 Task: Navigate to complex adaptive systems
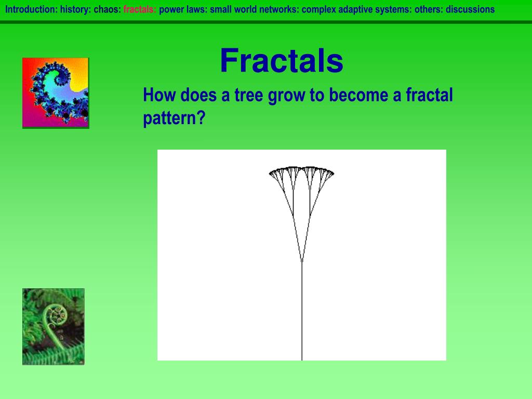[x=356, y=9]
